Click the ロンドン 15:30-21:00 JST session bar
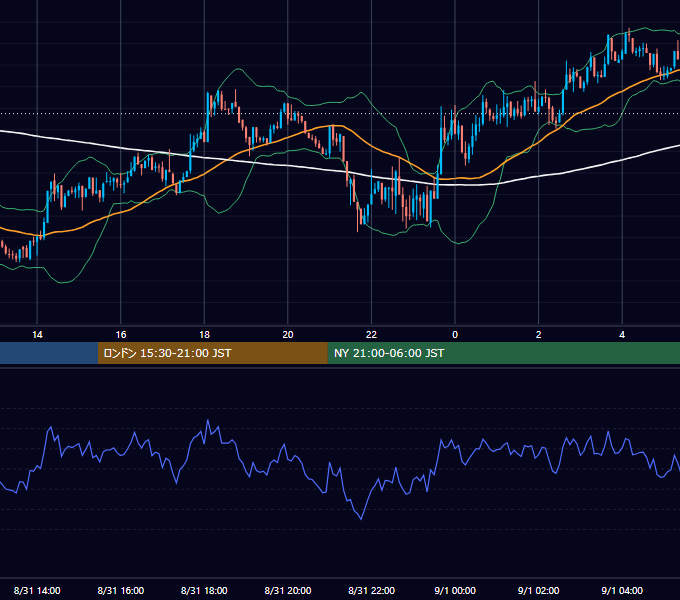Screen dimensions: 680x600 (x=212, y=353)
